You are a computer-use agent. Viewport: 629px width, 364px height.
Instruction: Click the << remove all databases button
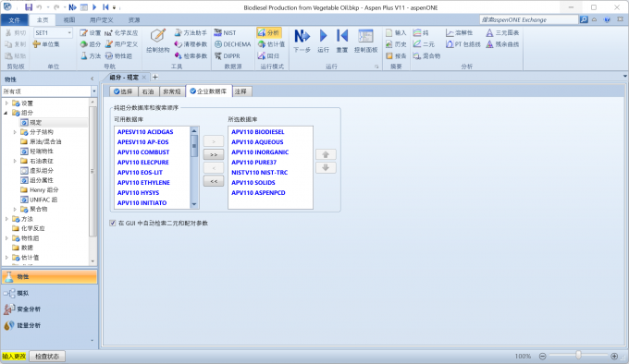coord(214,181)
